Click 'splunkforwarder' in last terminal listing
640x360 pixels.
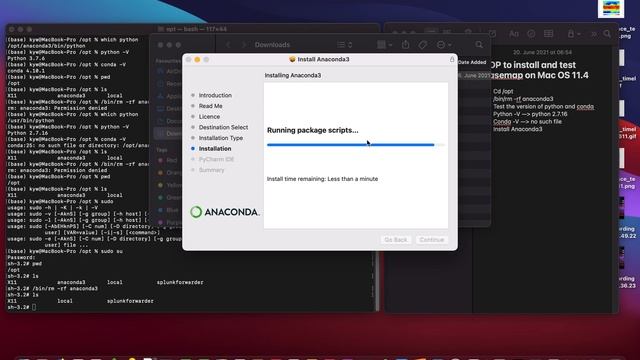point(130,301)
